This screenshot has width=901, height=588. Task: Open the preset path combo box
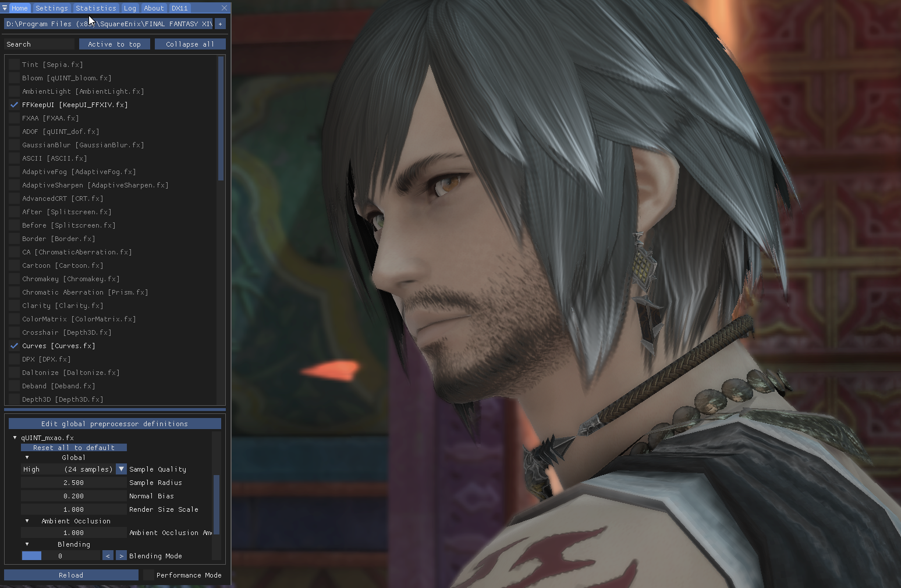[109, 24]
